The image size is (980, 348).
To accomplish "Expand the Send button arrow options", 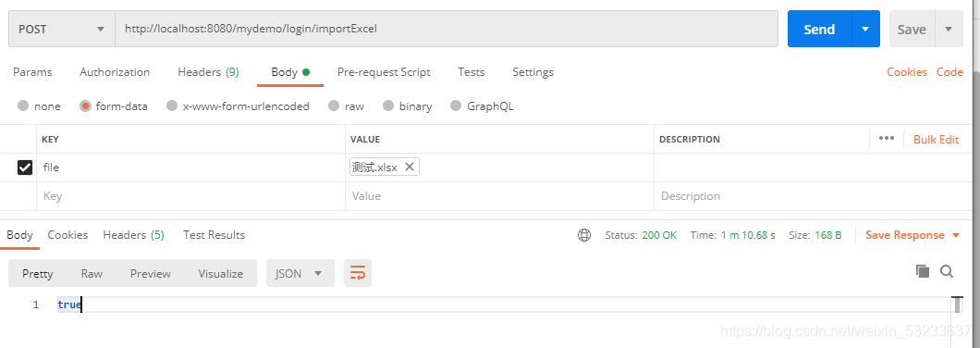I will tap(865, 29).
